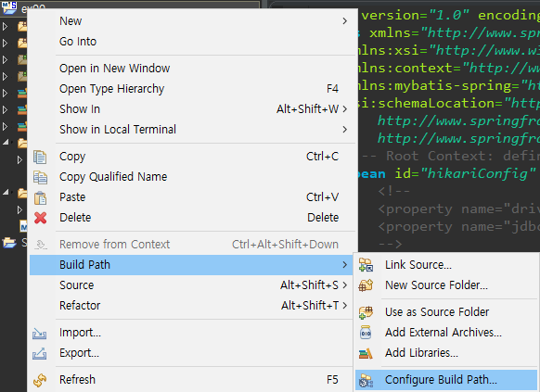Screen dimensions: 540x392
Task: Choose Export... from the menu
Action: tap(191, 353)
